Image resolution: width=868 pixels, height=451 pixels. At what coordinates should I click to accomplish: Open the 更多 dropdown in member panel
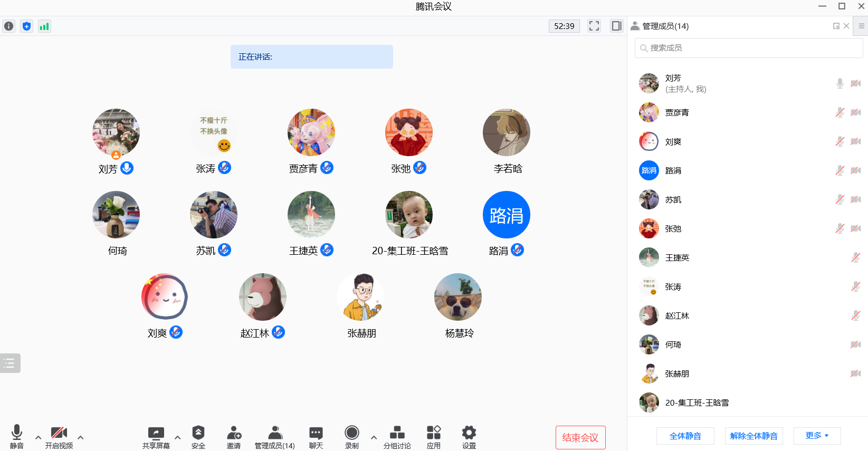click(817, 436)
